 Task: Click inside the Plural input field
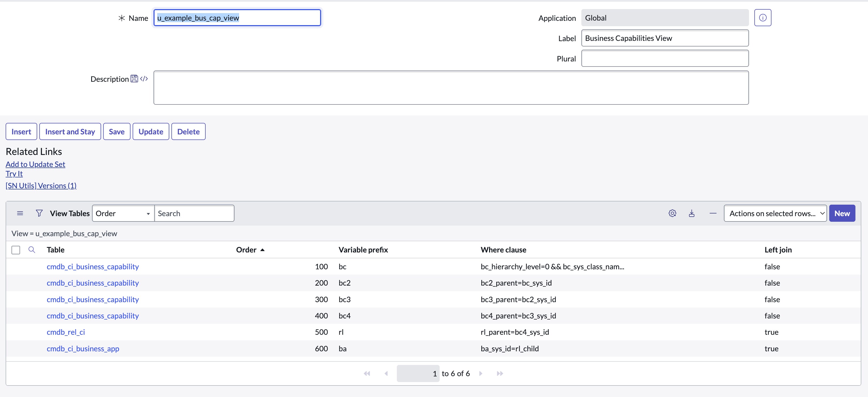coord(665,58)
